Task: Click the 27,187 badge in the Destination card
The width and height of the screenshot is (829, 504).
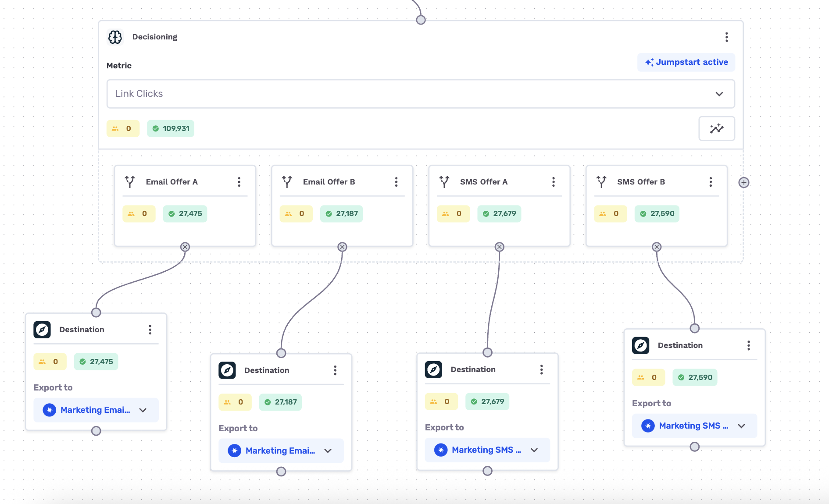Action: pos(281,402)
